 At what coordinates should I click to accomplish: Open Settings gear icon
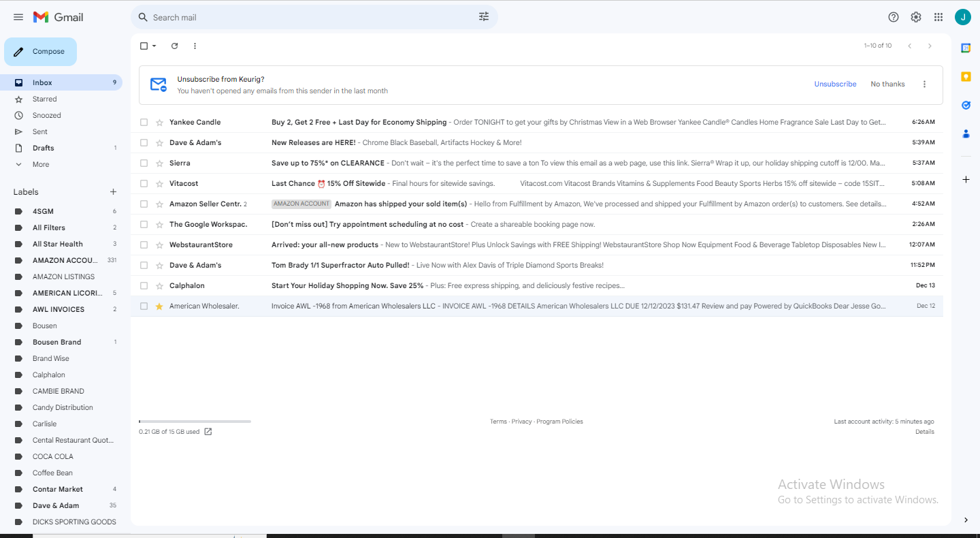coord(916,17)
